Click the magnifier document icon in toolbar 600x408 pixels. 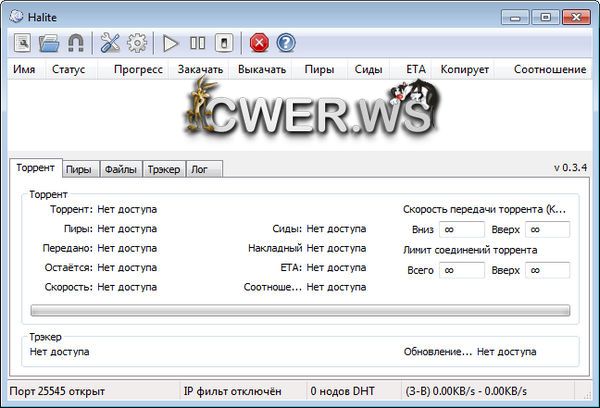click(22, 43)
